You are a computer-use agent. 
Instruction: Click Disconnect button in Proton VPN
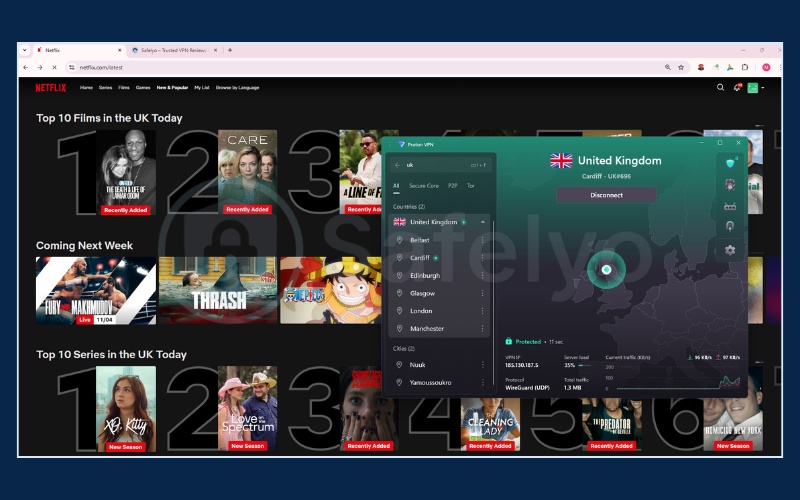[x=606, y=195]
